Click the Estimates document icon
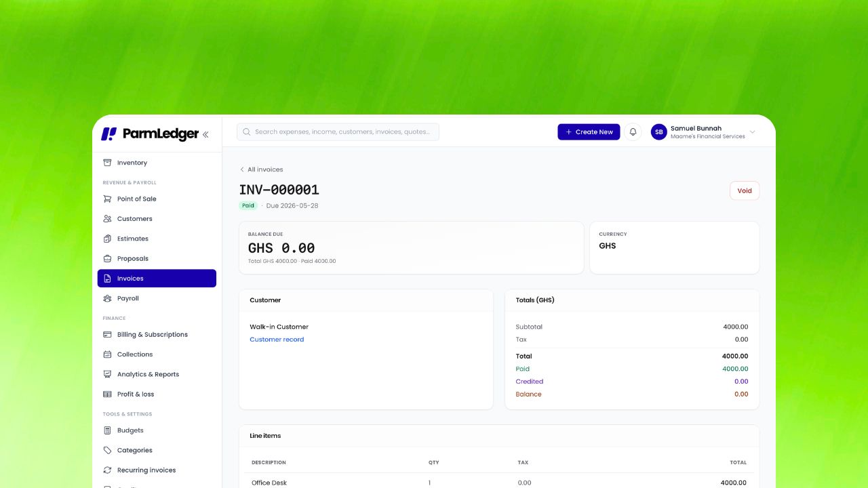Viewport: 868px width, 488px height. click(x=107, y=239)
